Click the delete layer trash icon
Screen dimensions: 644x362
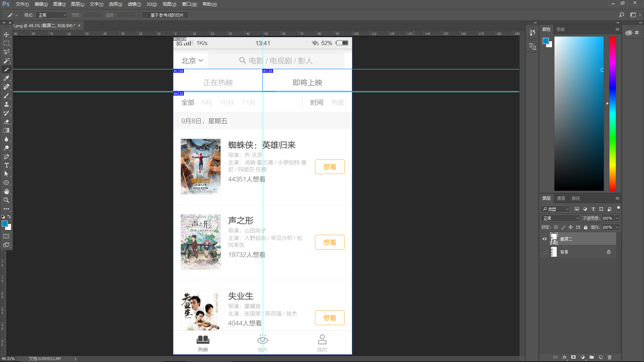[610, 357]
